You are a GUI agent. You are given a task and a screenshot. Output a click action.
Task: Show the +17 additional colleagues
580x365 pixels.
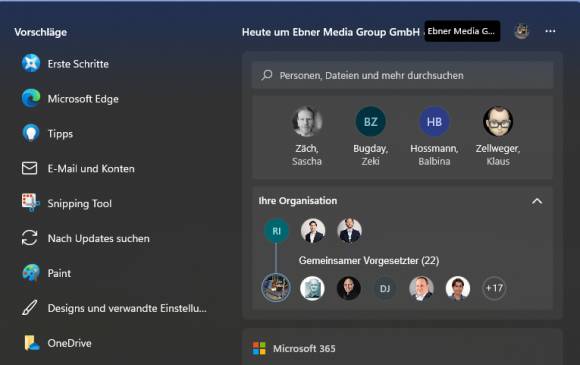pos(494,288)
